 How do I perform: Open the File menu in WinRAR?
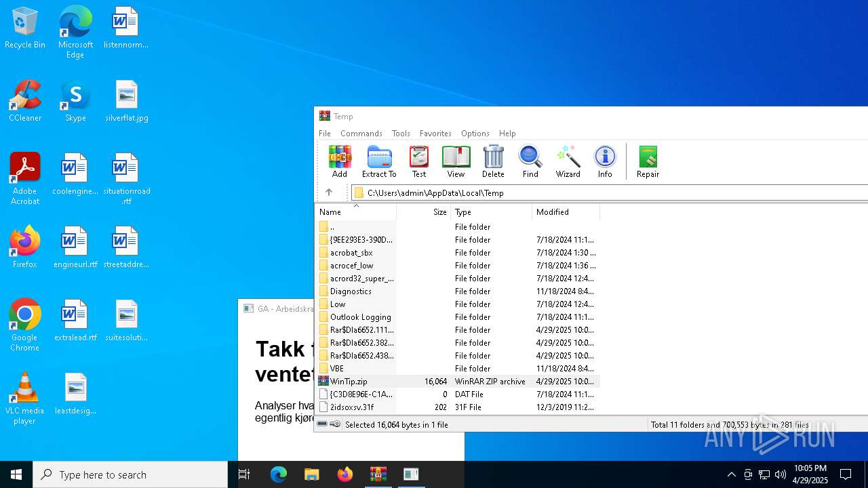coord(325,134)
